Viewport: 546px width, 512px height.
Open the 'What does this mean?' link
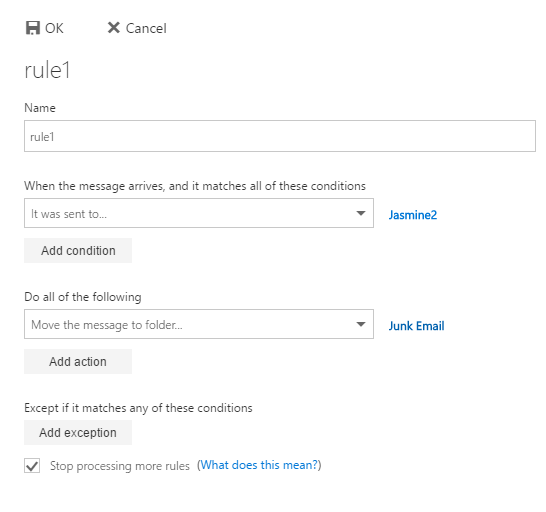(x=259, y=465)
